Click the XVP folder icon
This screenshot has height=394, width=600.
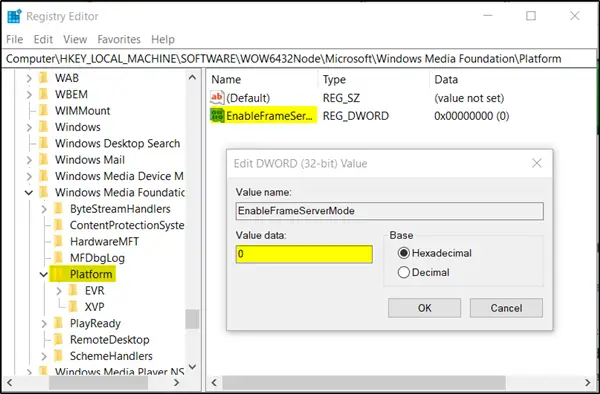point(73,307)
